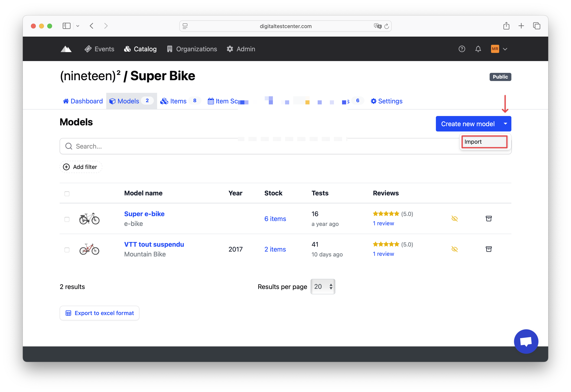Open the help question mark icon
The image size is (571, 392).
click(462, 49)
